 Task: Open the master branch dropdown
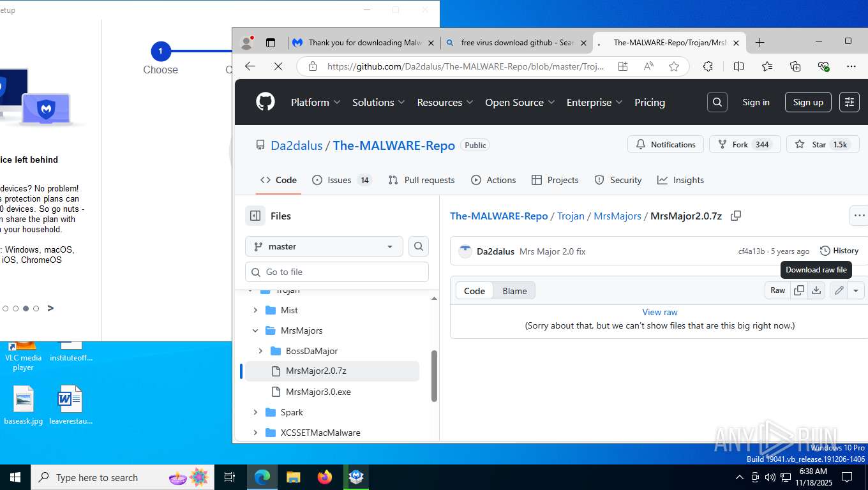[324, 246]
